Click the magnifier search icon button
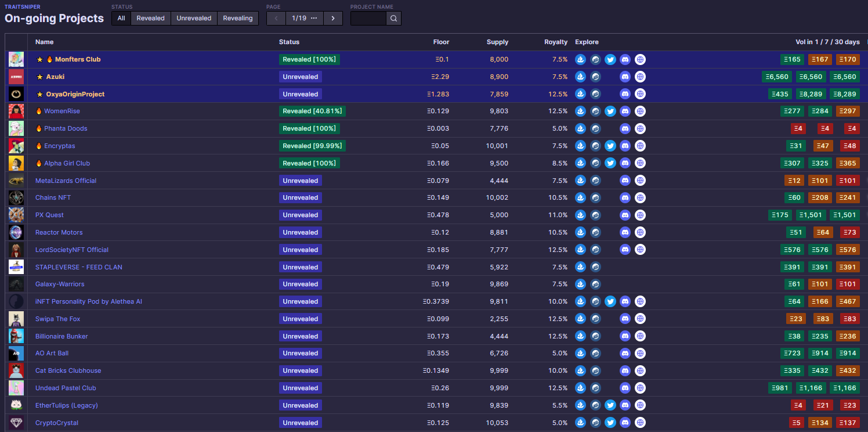 [393, 18]
